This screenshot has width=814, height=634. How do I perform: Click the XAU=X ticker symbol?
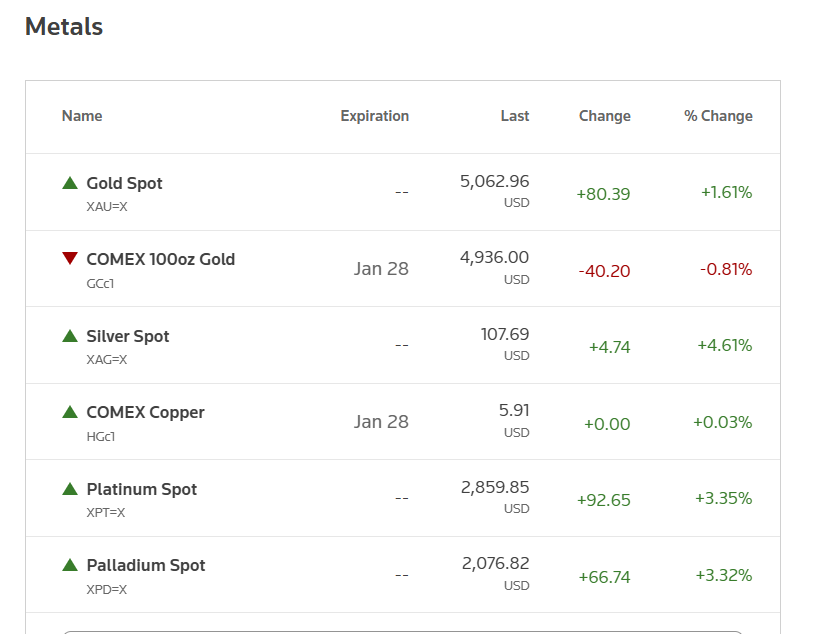[107, 207]
